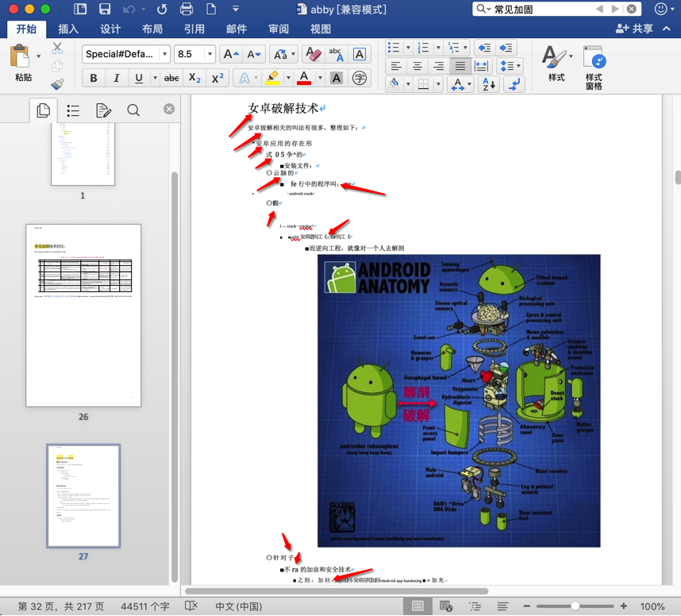
Task: Toggle character shading A button
Action: [337, 79]
